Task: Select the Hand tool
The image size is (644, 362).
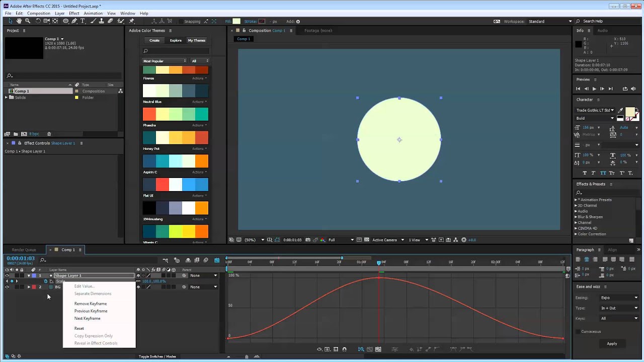Action: 19,21
